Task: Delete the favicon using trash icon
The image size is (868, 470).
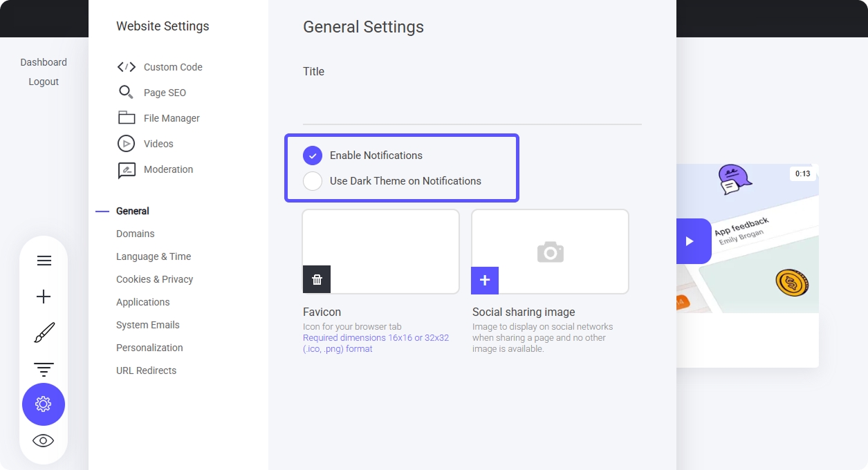Action: pyautogui.click(x=317, y=279)
